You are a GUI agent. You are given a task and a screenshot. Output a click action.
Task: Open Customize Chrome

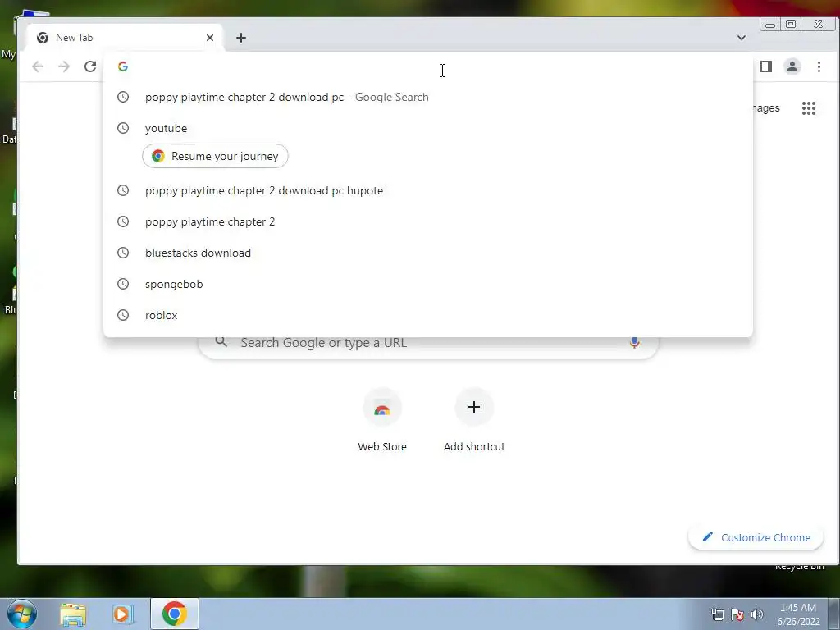[x=756, y=537]
